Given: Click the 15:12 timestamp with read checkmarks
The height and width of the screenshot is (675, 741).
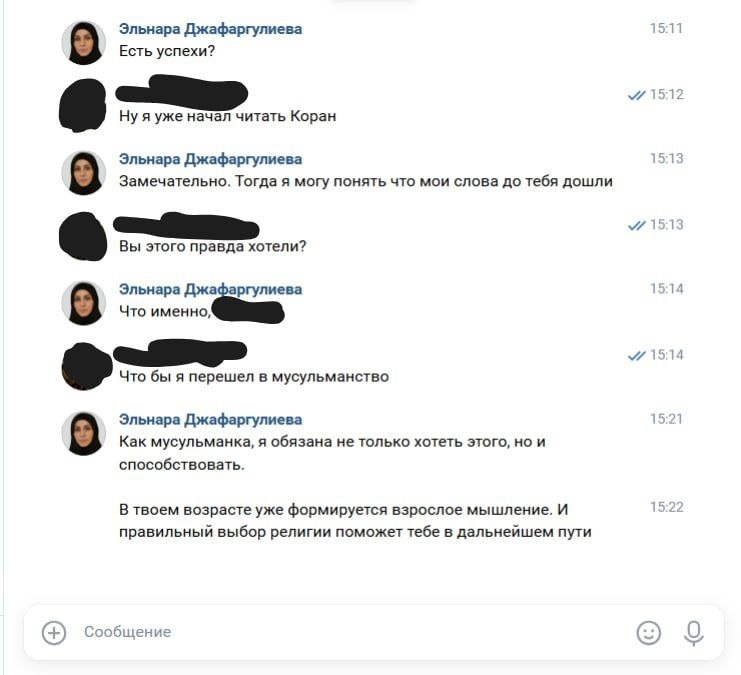Looking at the screenshot, I should (x=655, y=95).
